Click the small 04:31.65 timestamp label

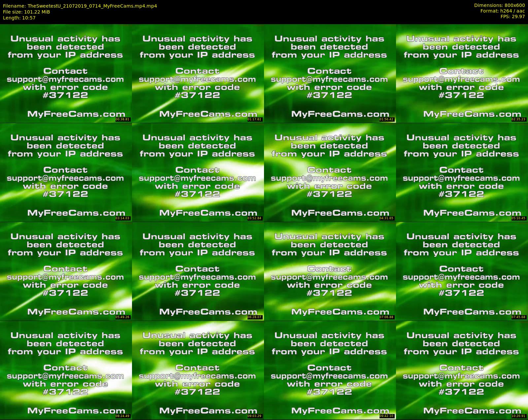click(x=387, y=218)
